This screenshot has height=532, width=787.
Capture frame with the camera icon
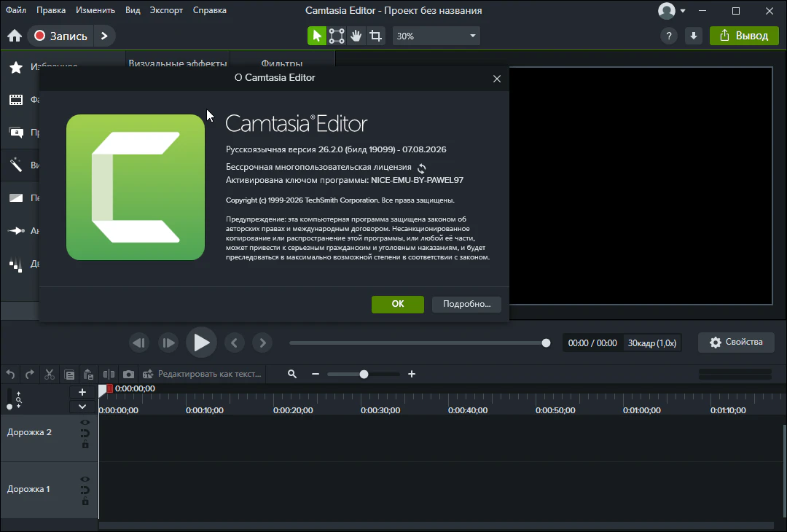point(128,374)
